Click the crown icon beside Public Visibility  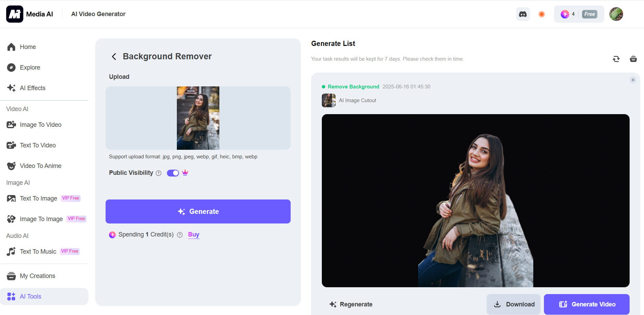pyautogui.click(x=185, y=173)
